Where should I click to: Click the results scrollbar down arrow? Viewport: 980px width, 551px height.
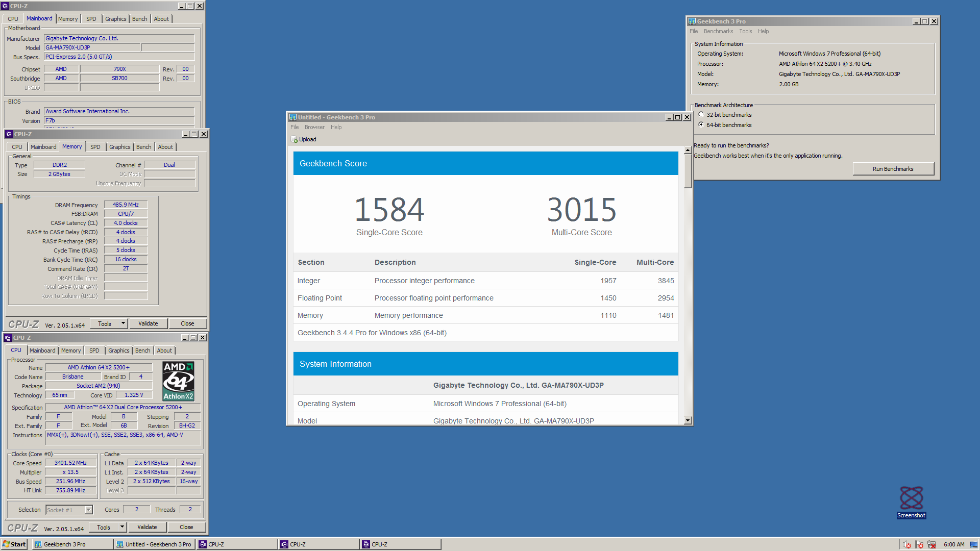click(688, 420)
